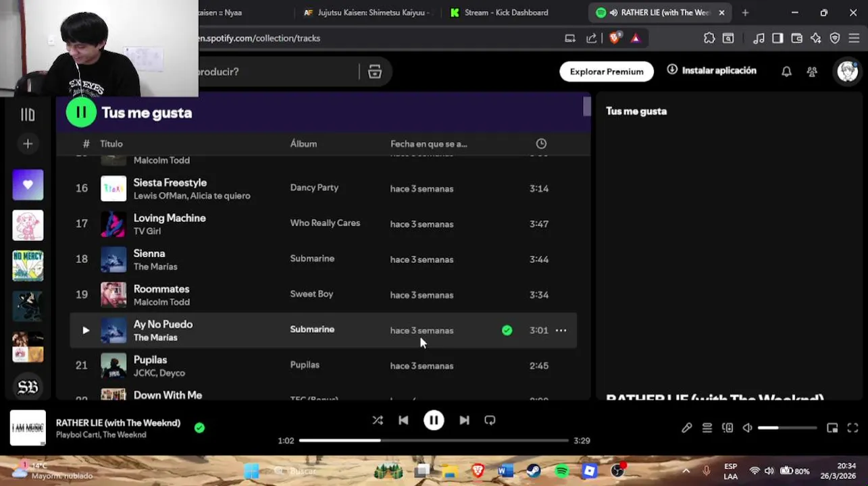Click the browse box icon beside search
Image resolution: width=868 pixels, height=486 pixels.
[x=375, y=72]
